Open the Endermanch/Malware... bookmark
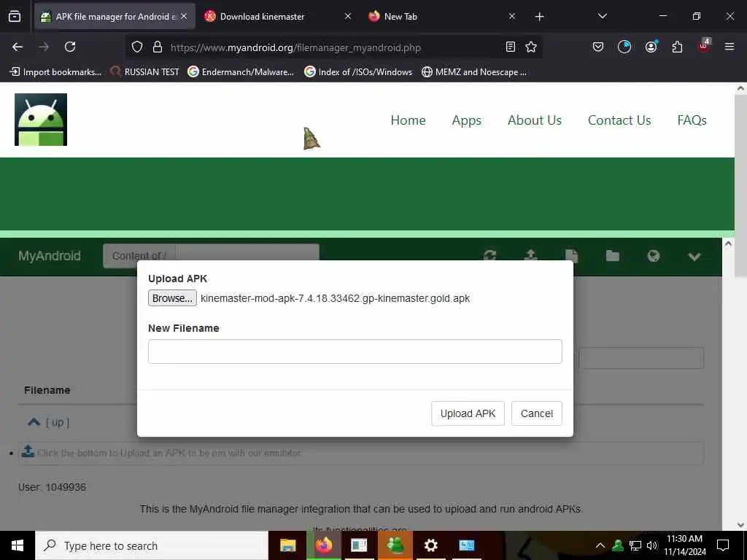This screenshot has width=747, height=560. pyautogui.click(x=241, y=72)
